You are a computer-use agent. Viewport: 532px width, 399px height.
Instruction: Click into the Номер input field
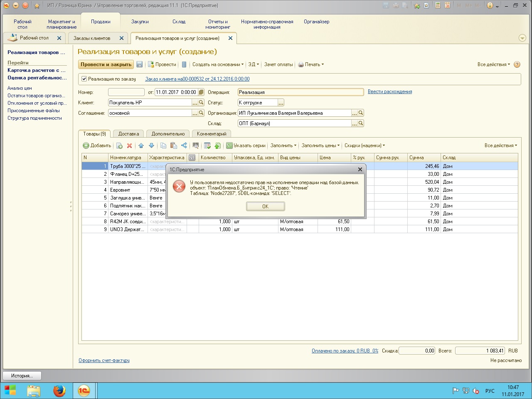point(126,92)
